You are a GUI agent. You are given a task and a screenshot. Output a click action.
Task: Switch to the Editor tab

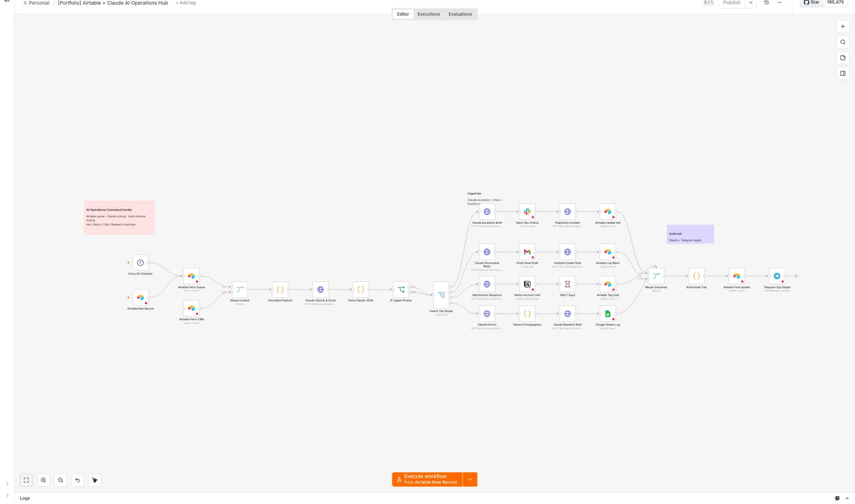403,14
